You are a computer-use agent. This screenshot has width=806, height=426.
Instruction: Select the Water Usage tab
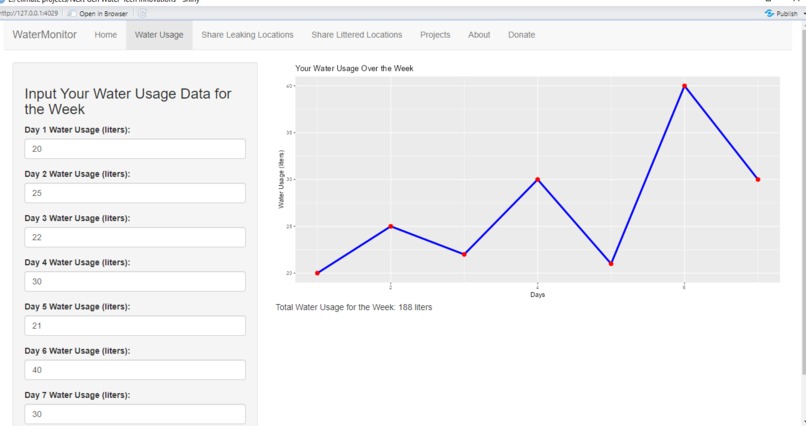pos(159,35)
